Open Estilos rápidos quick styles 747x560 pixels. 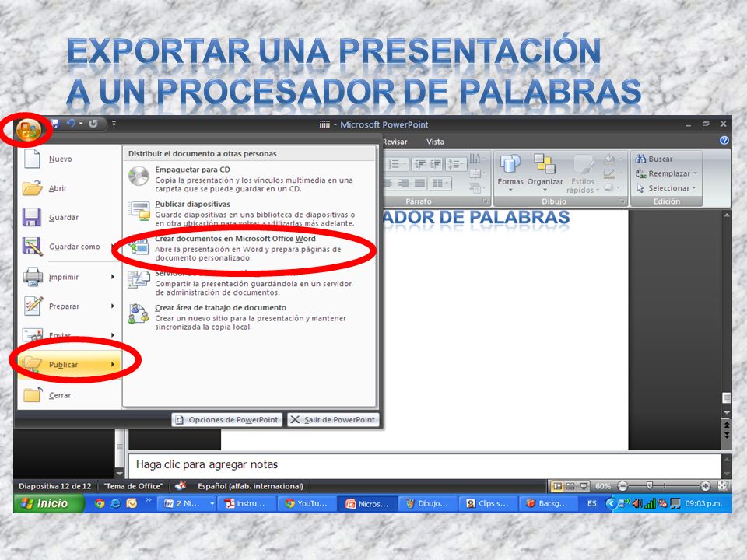[583, 173]
